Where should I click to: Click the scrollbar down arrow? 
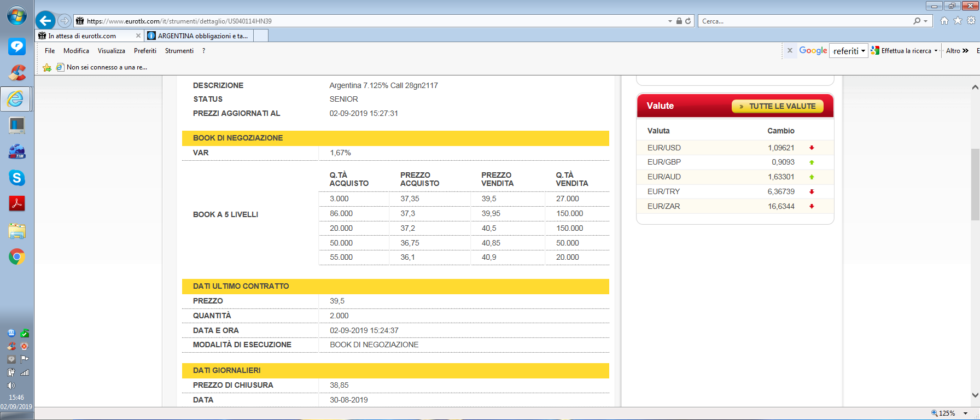coord(975,395)
